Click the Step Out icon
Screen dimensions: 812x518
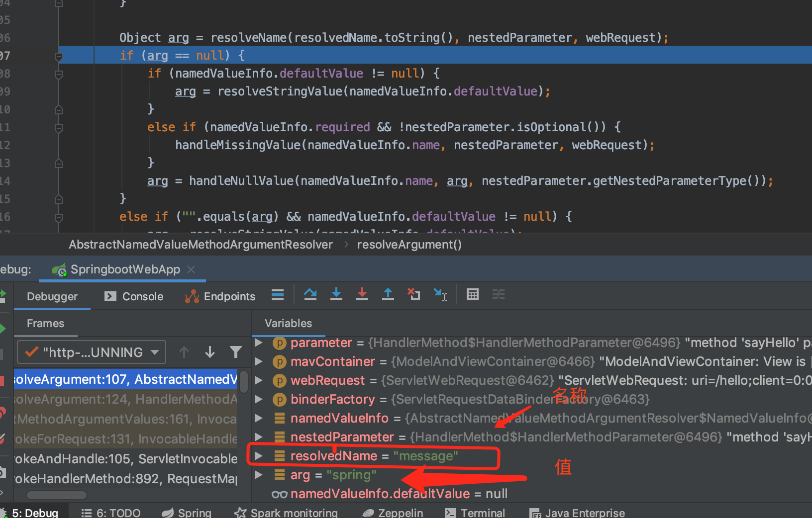pos(388,295)
